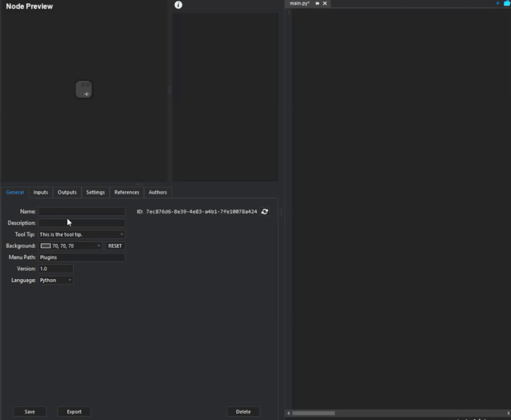Open the References tab
The height and width of the screenshot is (420, 511).
(127, 192)
